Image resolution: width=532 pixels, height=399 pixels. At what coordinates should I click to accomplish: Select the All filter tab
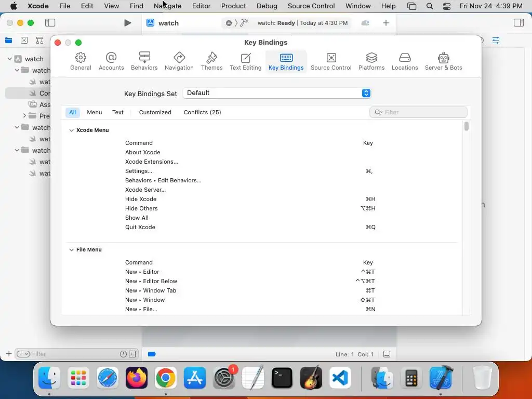(73, 112)
